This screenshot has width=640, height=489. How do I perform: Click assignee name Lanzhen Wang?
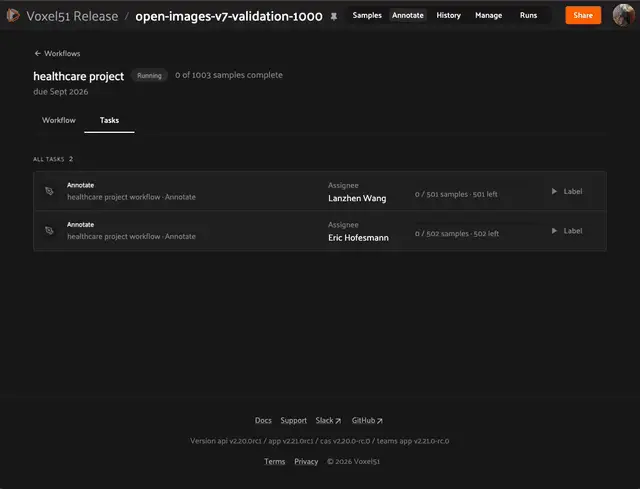click(357, 198)
